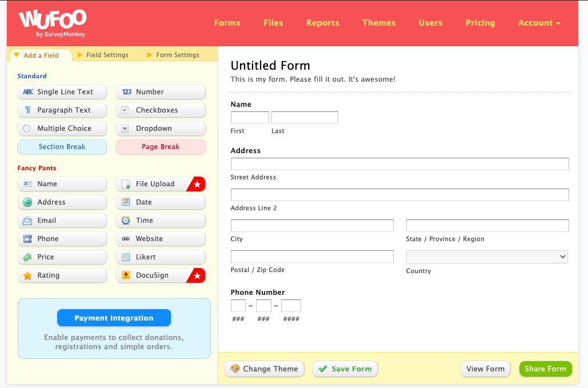Click the First name input box

point(250,118)
